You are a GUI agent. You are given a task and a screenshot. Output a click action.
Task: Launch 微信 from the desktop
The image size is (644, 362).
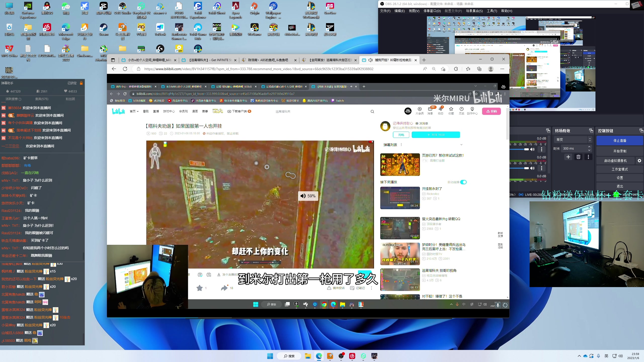click(66, 8)
